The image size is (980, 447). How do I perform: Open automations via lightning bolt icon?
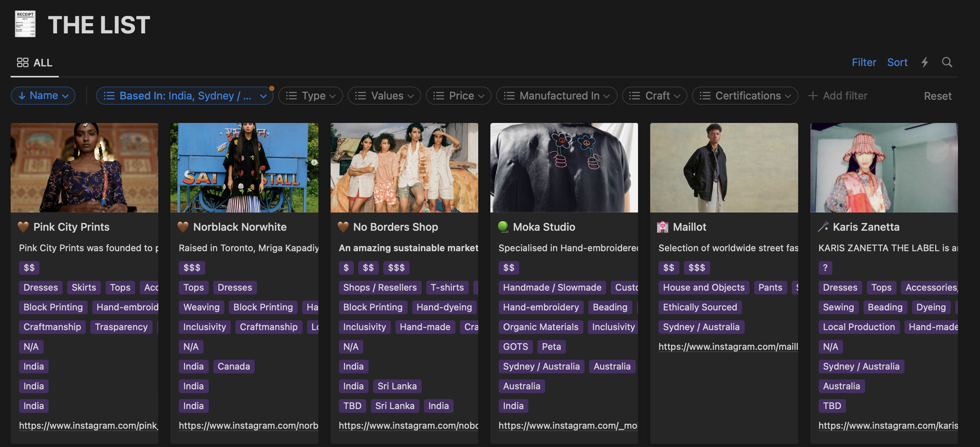(x=925, y=62)
